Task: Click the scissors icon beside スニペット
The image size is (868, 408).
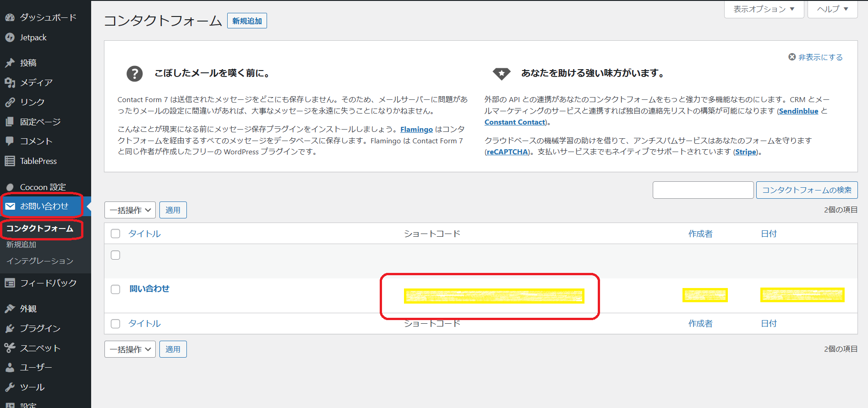Action: click(x=10, y=348)
